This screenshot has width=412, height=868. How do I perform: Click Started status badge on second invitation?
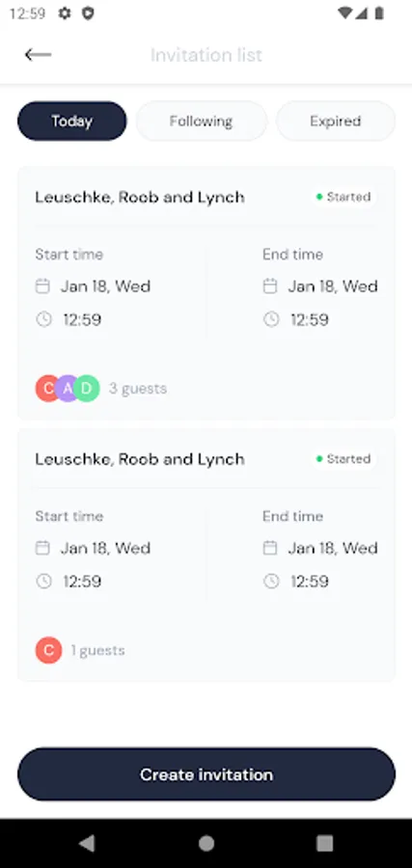(343, 458)
